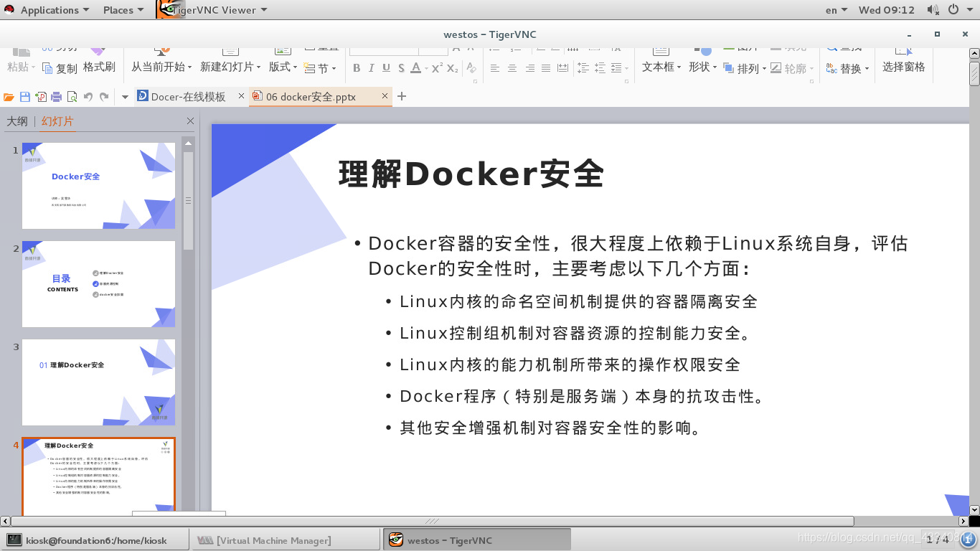This screenshot has width=980, height=551.
Task: Close the Docer-在线模板 tab with X
Action: coord(241,96)
